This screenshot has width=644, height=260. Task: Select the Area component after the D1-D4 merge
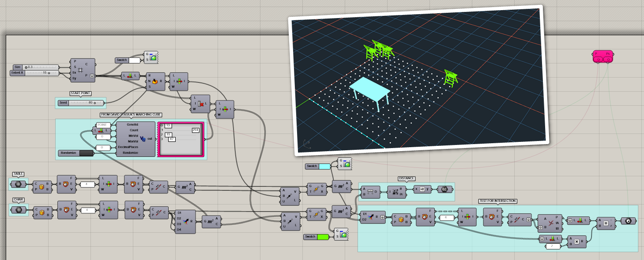coord(211,221)
